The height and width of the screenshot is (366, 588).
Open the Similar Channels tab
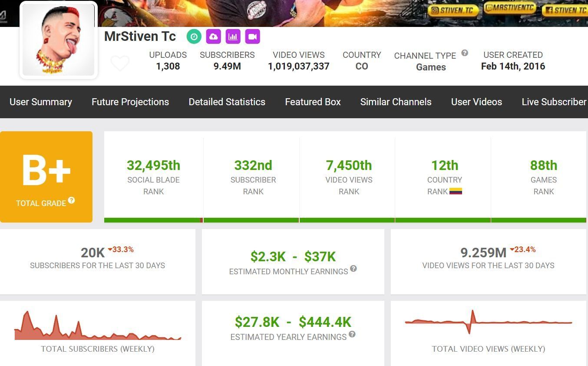click(396, 102)
